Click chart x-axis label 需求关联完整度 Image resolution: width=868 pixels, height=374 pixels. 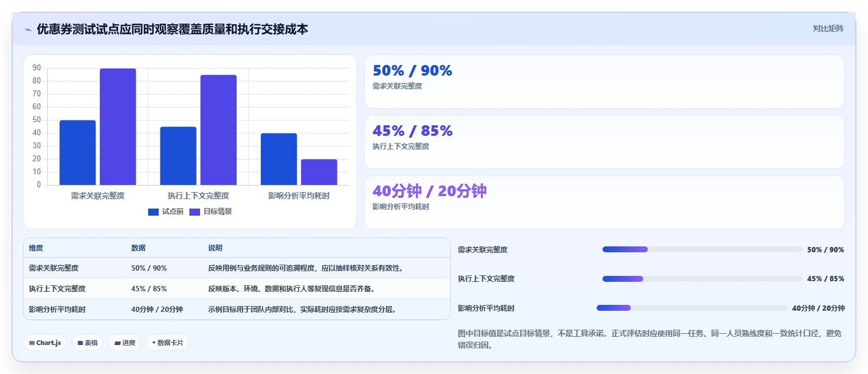point(97,196)
